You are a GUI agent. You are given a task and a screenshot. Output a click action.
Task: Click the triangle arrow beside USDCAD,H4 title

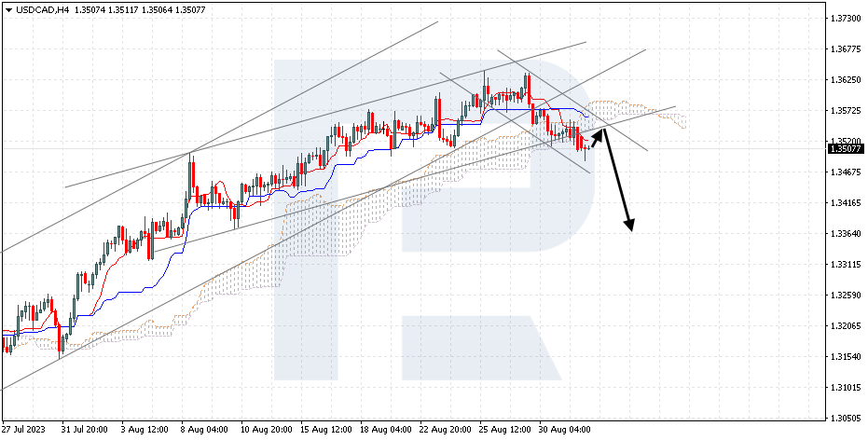[x=7, y=7]
